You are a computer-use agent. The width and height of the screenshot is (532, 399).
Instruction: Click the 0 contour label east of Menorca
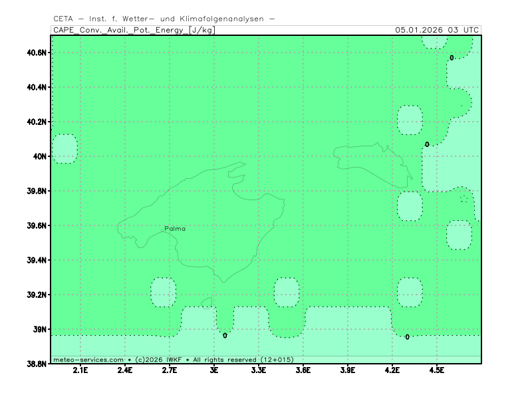click(427, 144)
